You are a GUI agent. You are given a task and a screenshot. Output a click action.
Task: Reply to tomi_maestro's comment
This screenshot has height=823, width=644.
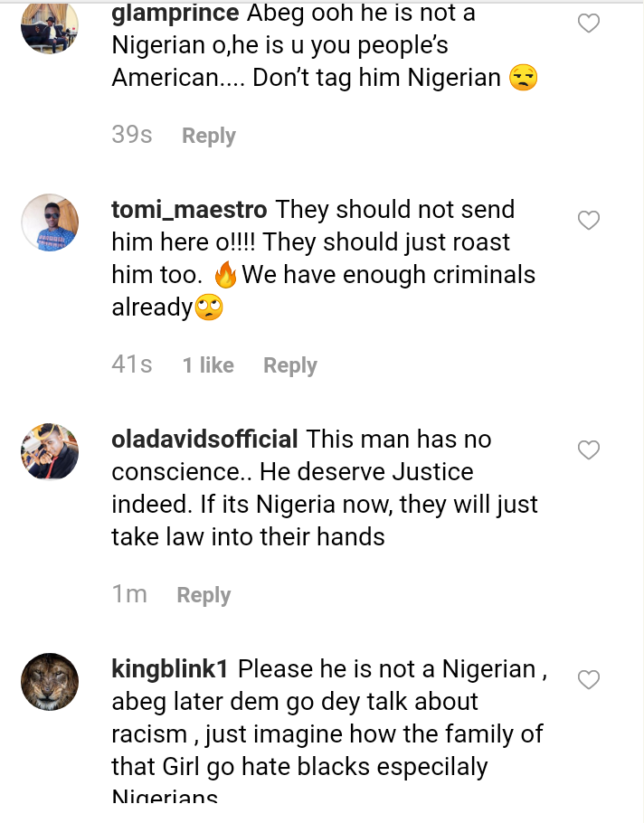(x=289, y=365)
